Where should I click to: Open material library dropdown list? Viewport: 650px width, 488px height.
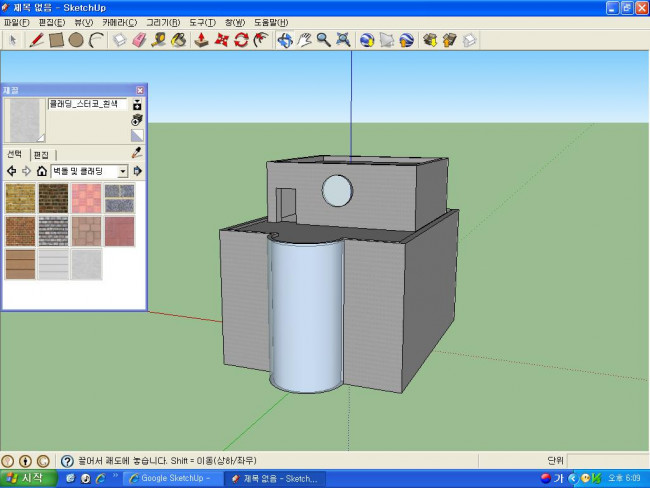[x=123, y=171]
